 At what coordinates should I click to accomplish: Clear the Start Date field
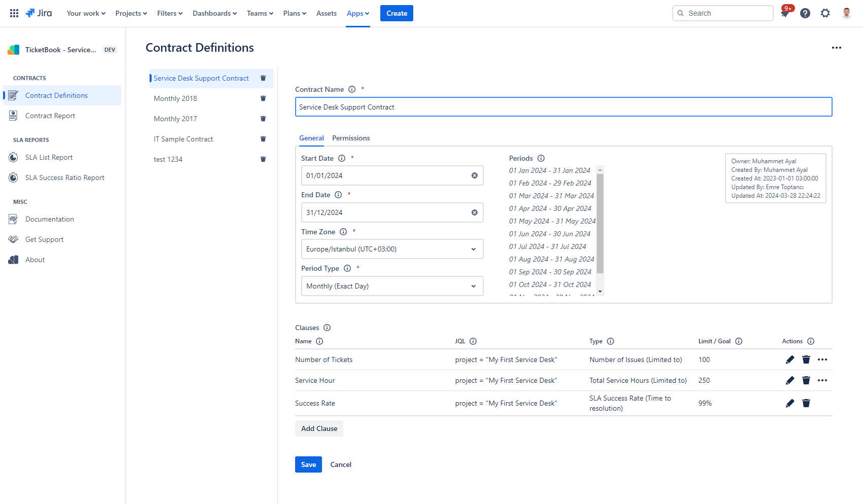(475, 175)
